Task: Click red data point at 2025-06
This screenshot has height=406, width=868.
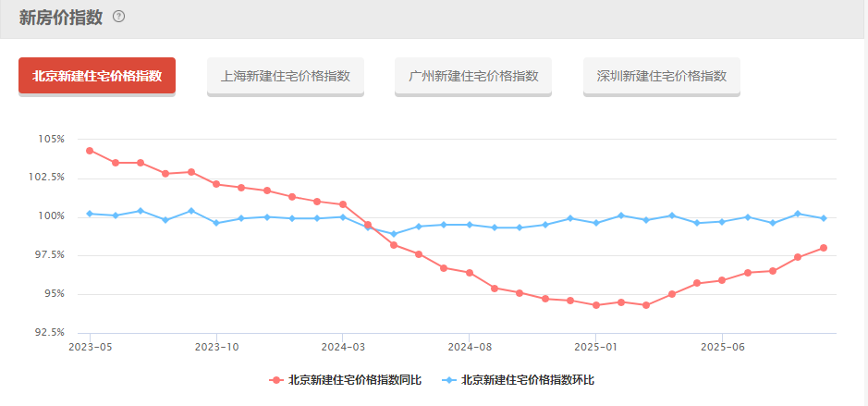Action: pyautogui.click(x=722, y=280)
